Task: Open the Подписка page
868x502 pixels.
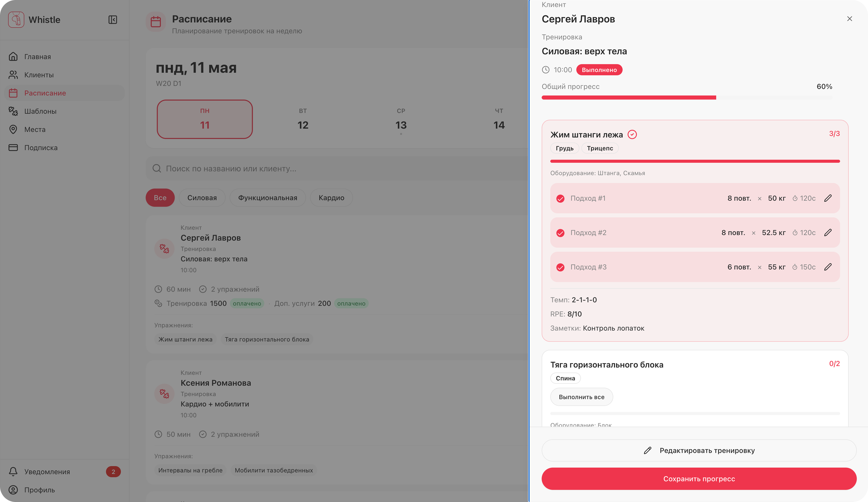Action: pyautogui.click(x=64, y=148)
